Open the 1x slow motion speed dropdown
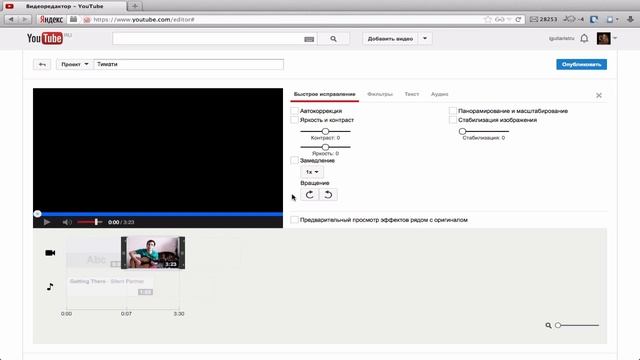Image resolution: width=640 pixels, height=360 pixels. [x=312, y=172]
